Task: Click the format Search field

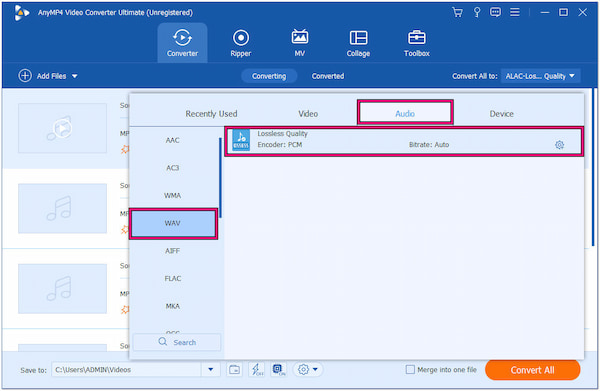Action: pyautogui.click(x=177, y=342)
